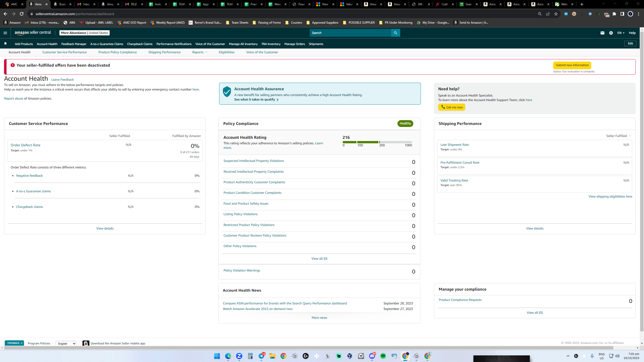The height and width of the screenshot is (362, 644).
Task: Click the bookmark flag icon beside Add Products
Action: point(5,44)
